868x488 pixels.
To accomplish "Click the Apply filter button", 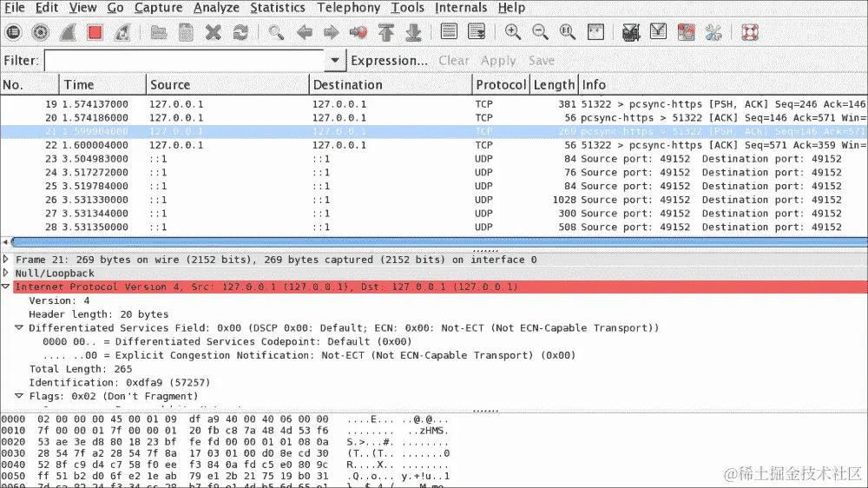I will [498, 61].
